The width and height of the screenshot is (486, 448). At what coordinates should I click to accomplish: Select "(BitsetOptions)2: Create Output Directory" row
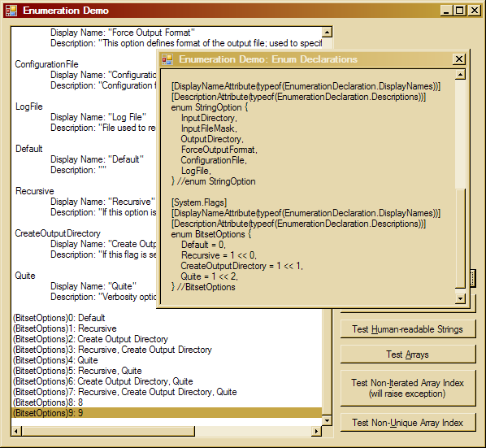[x=167, y=339]
